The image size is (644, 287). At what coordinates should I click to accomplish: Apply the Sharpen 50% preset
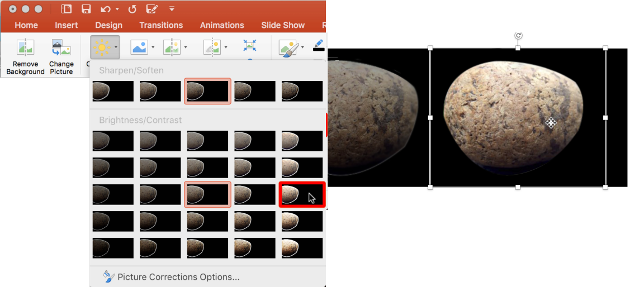click(302, 91)
